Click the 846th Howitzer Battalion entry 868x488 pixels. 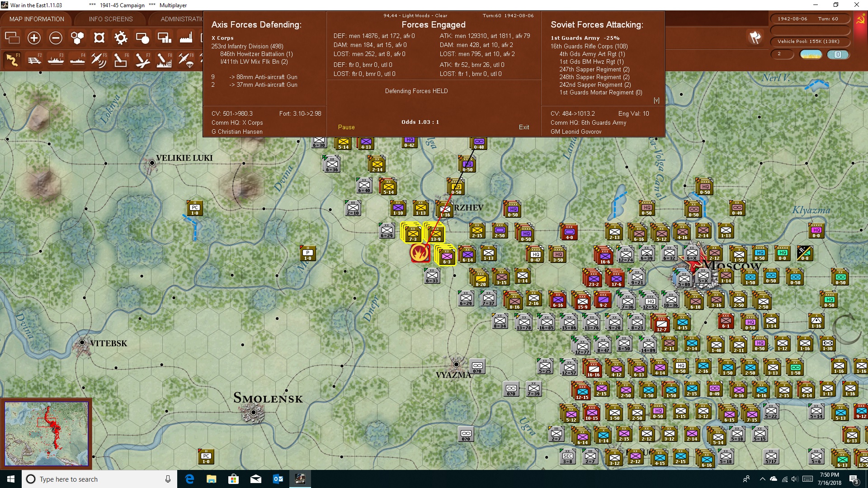tap(256, 54)
